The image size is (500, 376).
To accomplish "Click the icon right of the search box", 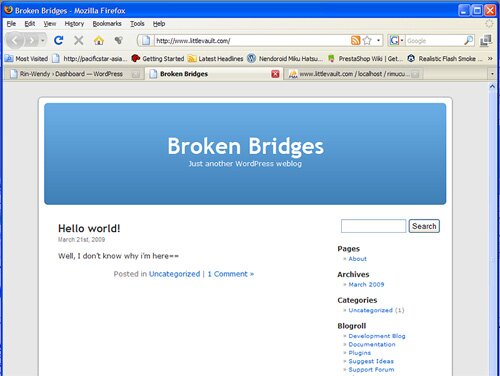I will click(486, 41).
